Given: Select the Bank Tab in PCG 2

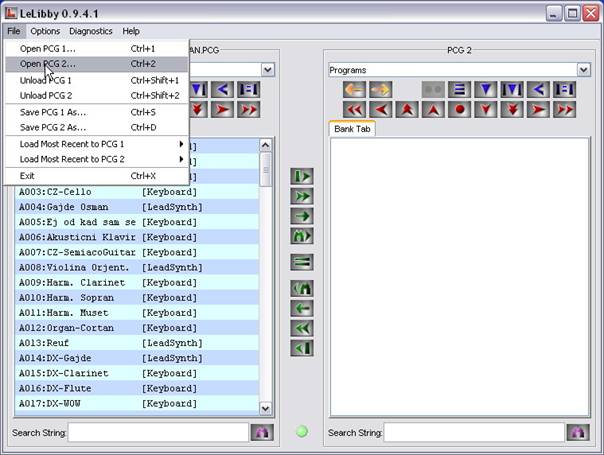Looking at the screenshot, I should tap(352, 129).
